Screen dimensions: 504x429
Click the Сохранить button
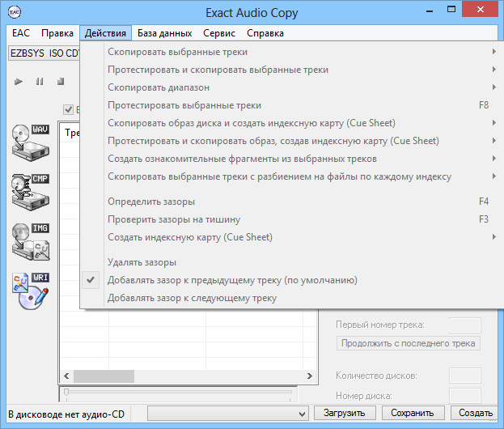[x=413, y=413]
